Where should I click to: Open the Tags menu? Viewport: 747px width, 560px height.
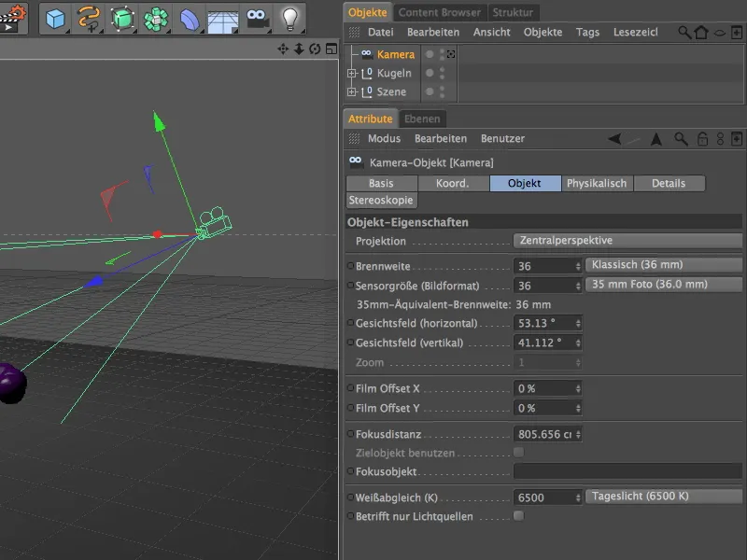point(587,33)
